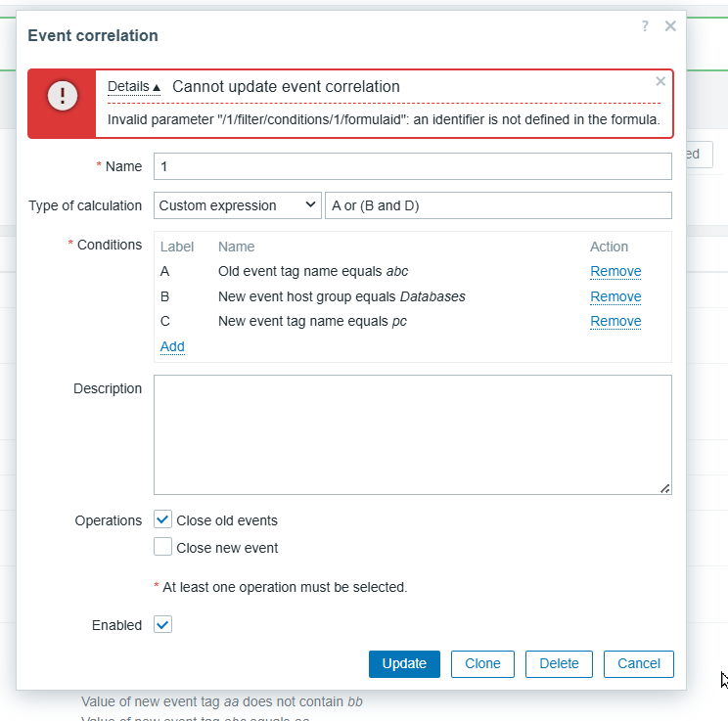
Task: Click the Name input field
Action: click(x=412, y=166)
